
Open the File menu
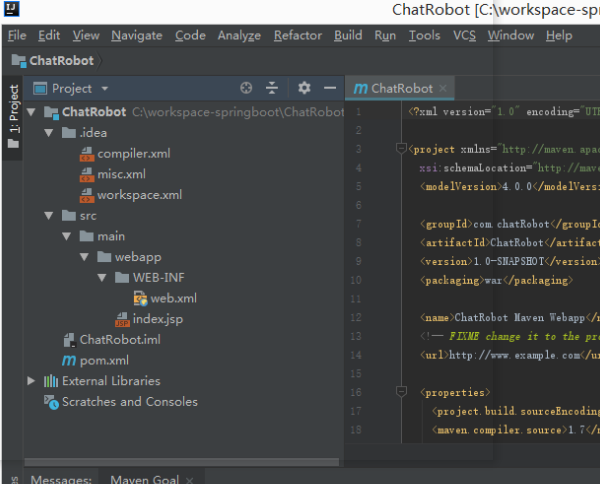(17, 36)
